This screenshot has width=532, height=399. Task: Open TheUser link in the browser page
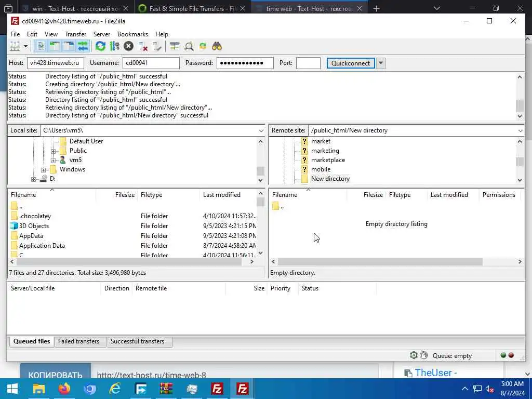pyautogui.click(x=436, y=373)
